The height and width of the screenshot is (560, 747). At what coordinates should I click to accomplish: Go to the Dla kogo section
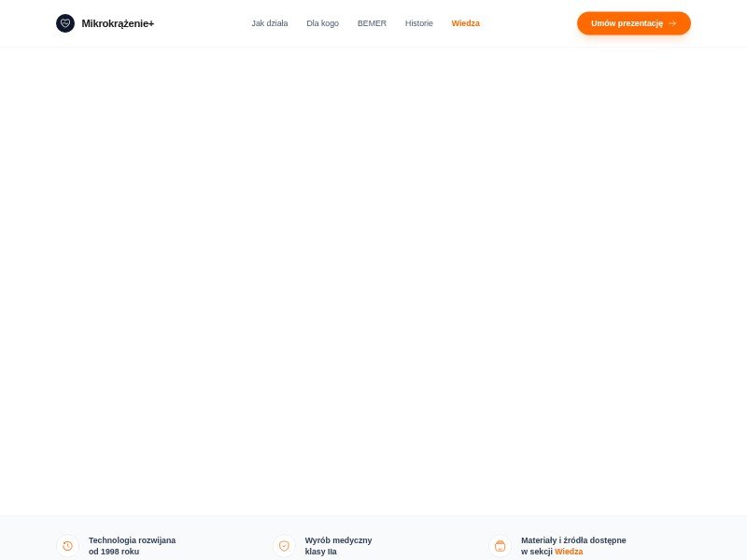pos(322,23)
